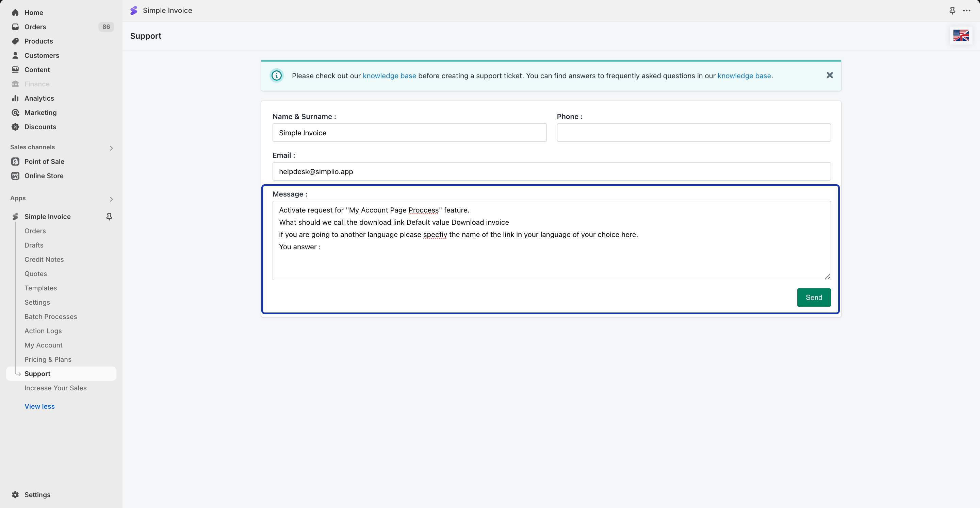Click the Discounts badge icon

click(15, 127)
